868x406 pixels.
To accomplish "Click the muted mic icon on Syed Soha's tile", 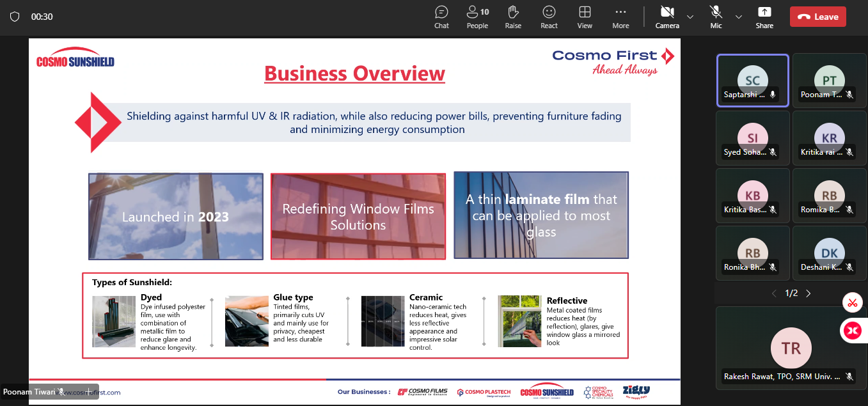I will [x=773, y=152].
